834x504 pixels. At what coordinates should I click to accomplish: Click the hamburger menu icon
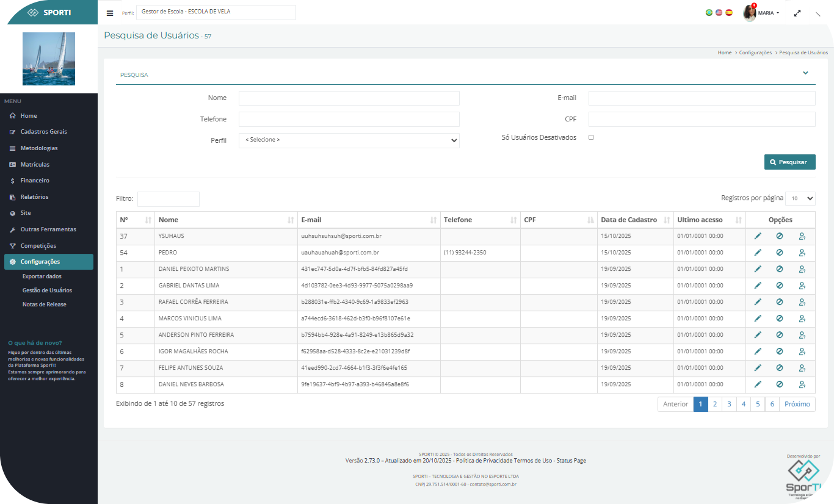(110, 13)
